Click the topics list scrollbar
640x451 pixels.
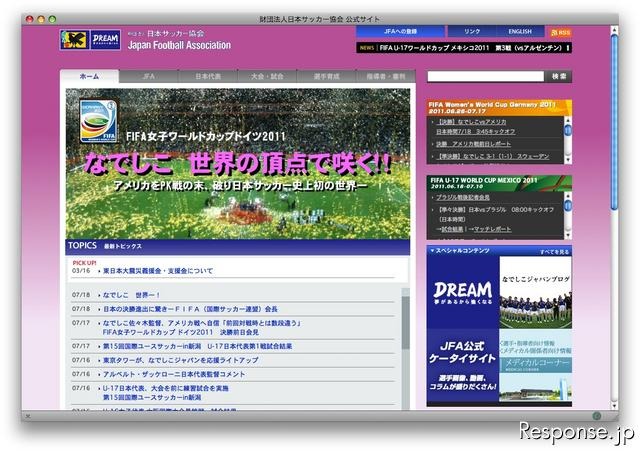pyautogui.click(x=405, y=322)
